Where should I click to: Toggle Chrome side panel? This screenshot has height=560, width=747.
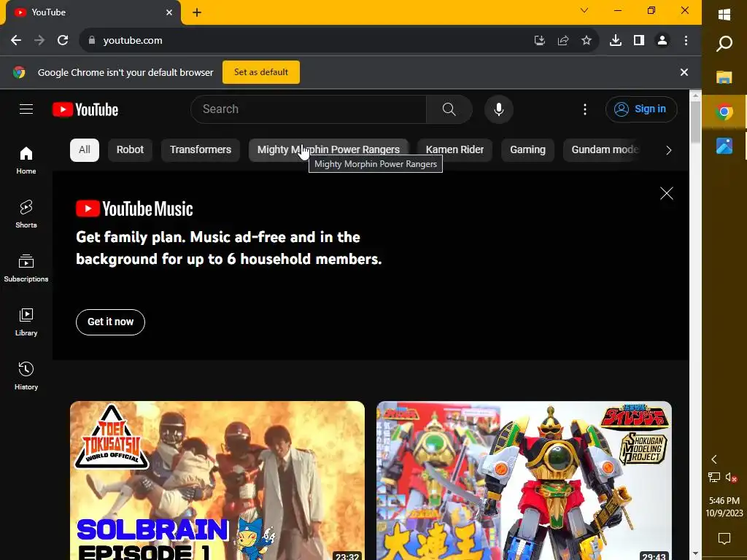pyautogui.click(x=639, y=40)
